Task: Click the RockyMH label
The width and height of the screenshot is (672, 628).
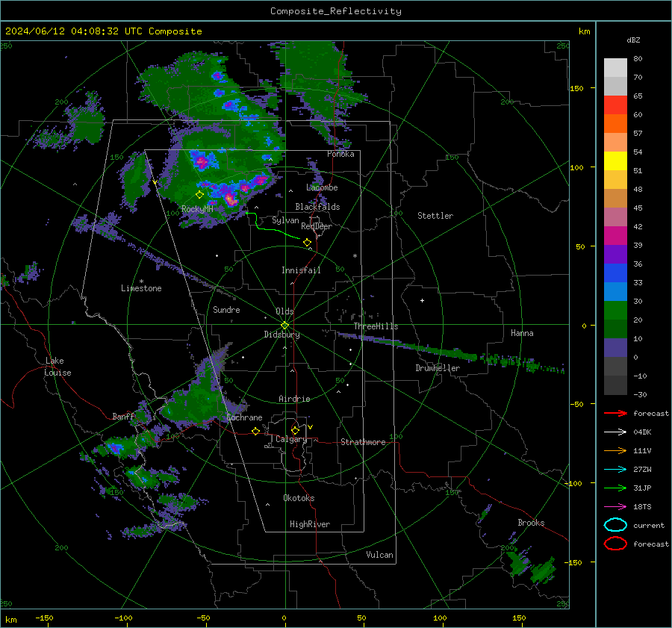Action: pos(197,209)
